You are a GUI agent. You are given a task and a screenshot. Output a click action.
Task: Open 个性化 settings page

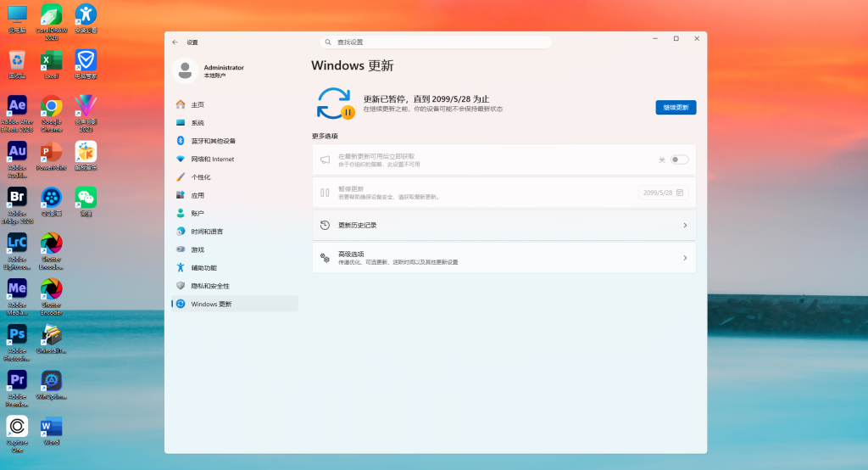tap(235, 176)
